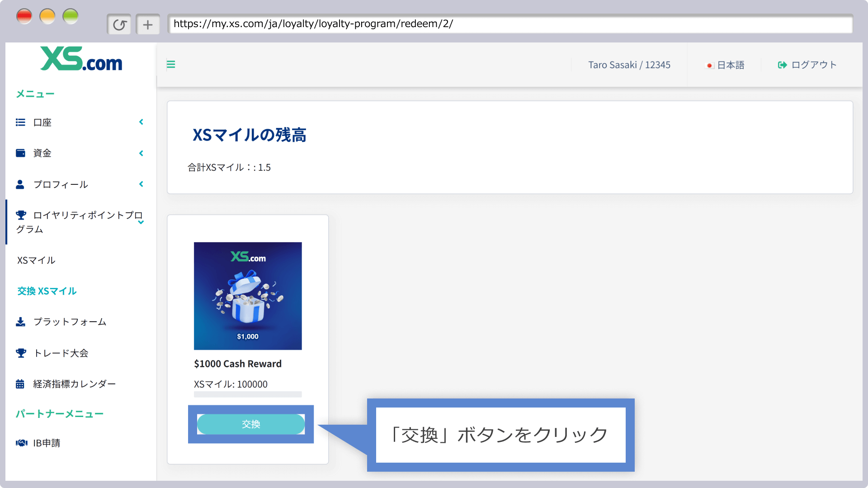Expand the 資金 submenu chevron
This screenshot has width=868, height=488.
[x=141, y=153]
